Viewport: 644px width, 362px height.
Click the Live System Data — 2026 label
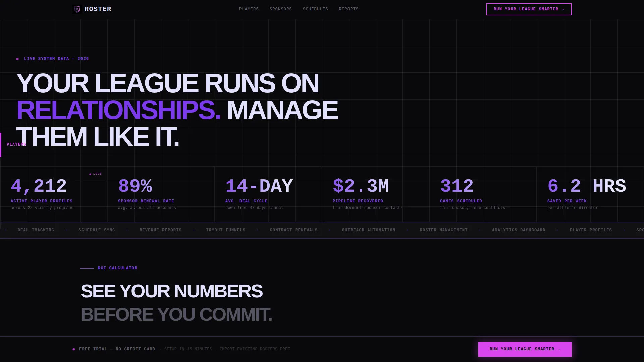56,59
